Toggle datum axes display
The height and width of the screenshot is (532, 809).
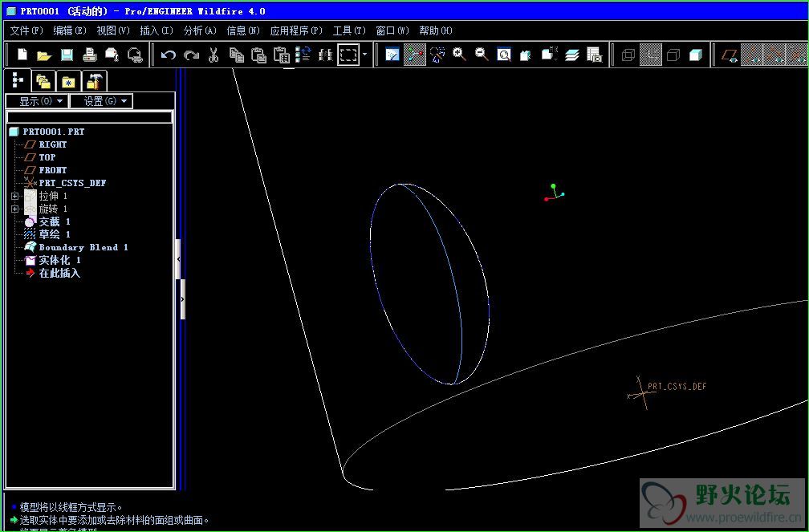(x=752, y=55)
